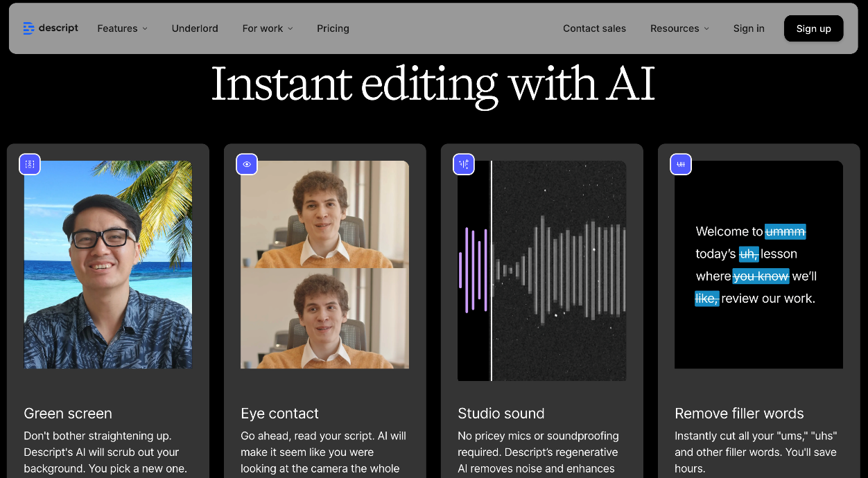The image size is (868, 478).
Task: Expand the Resources dropdown chevron
Action: pos(706,28)
